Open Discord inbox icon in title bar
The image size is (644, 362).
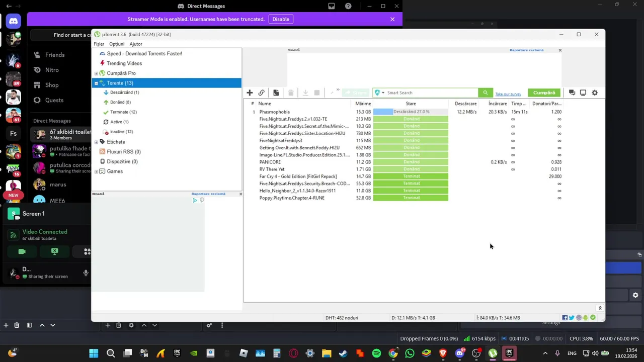[x=332, y=6]
